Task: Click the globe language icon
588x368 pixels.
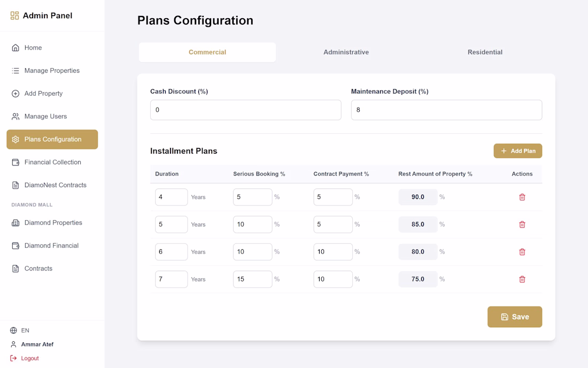Action: tap(13, 330)
